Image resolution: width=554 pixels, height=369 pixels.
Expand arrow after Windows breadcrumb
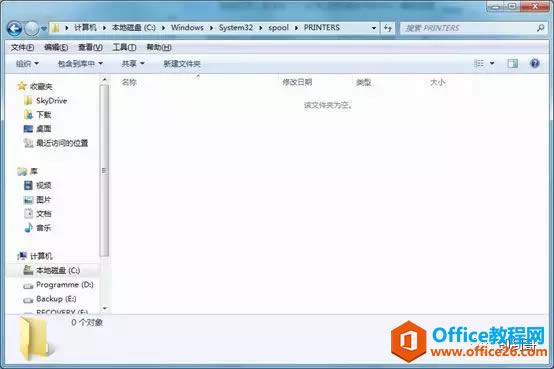(x=211, y=28)
